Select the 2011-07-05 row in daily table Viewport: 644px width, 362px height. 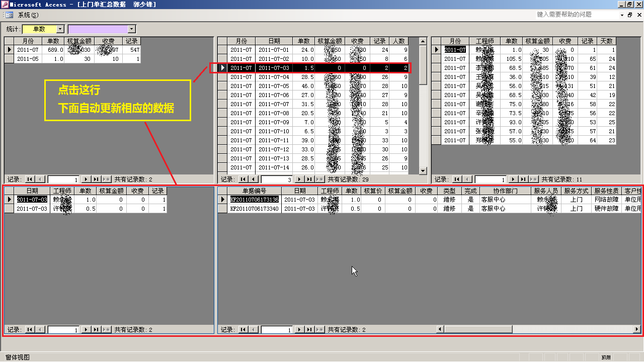(x=222, y=86)
